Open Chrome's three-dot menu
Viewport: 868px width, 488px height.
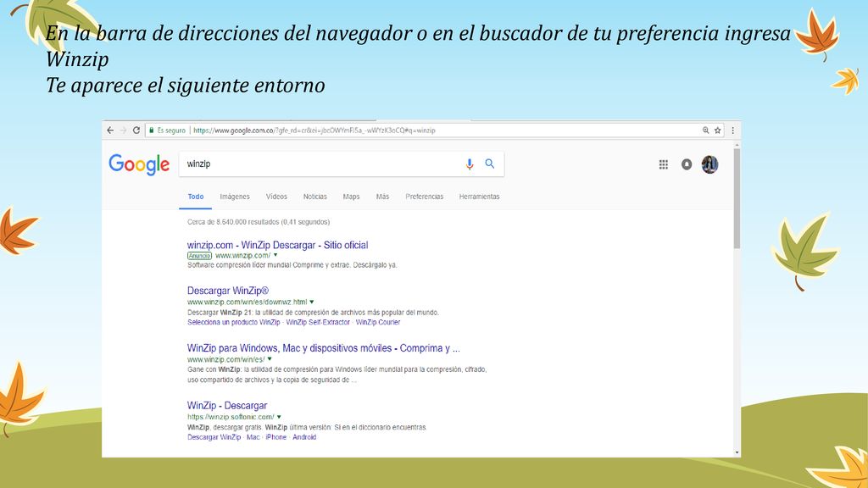pyautogui.click(x=733, y=130)
